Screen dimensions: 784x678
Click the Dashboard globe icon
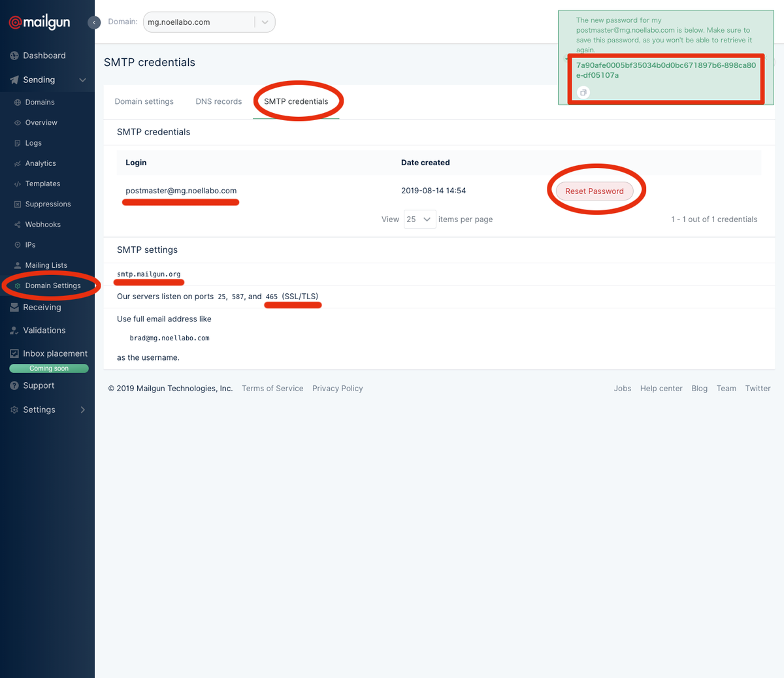click(14, 56)
